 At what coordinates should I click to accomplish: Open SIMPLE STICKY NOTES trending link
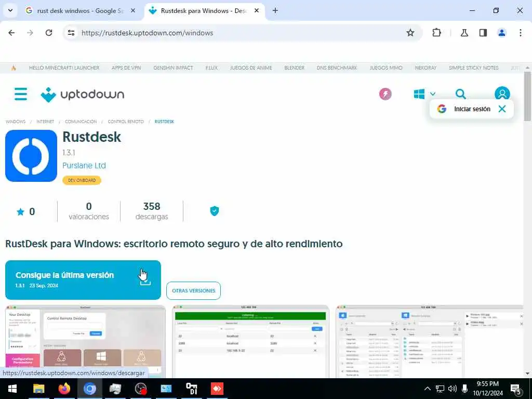point(474,68)
